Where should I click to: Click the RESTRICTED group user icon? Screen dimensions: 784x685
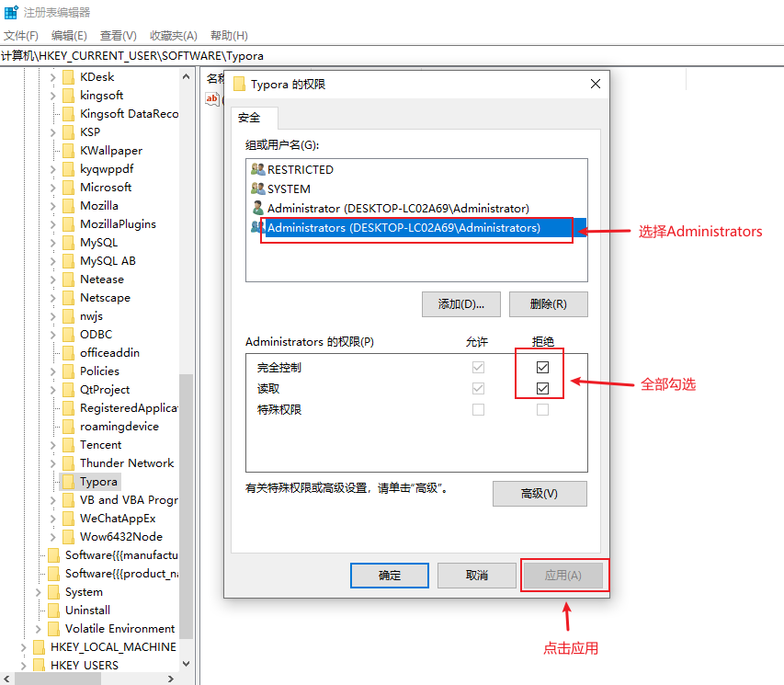[x=258, y=169]
